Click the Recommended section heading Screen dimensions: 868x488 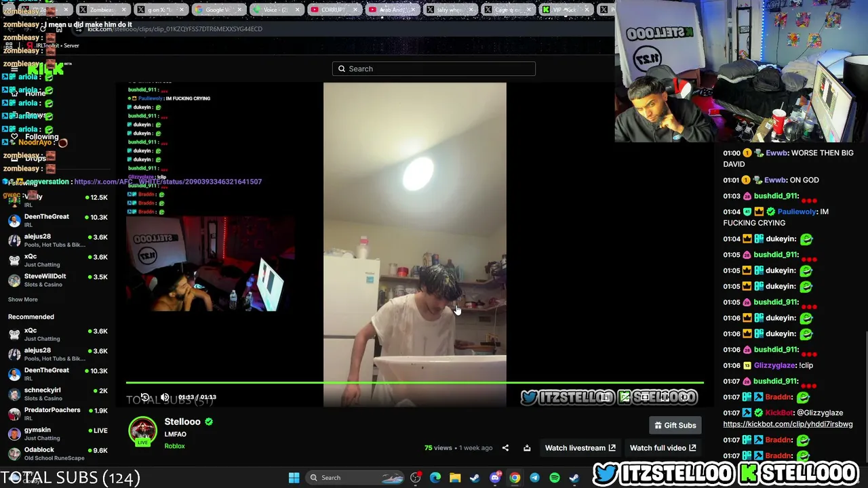(31, 317)
